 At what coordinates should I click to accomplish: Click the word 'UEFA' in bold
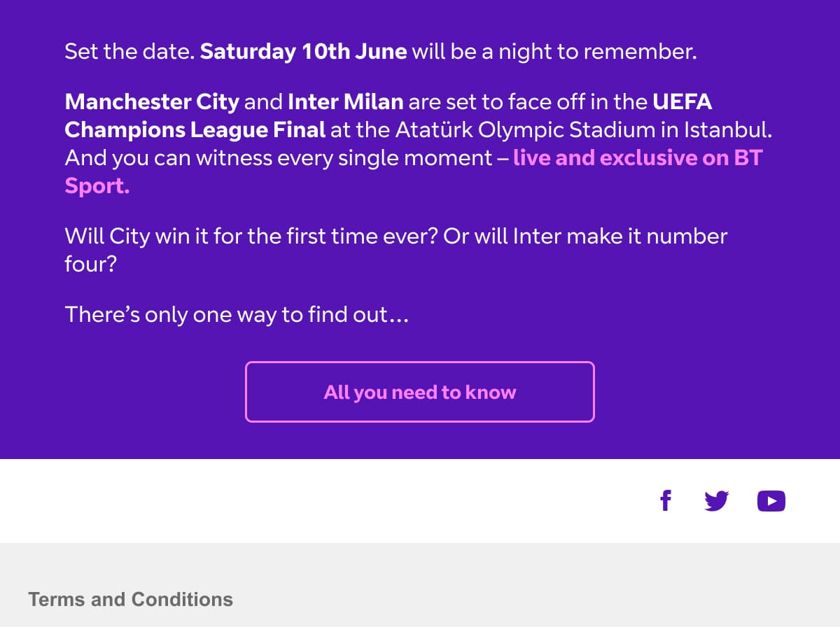[x=682, y=102]
